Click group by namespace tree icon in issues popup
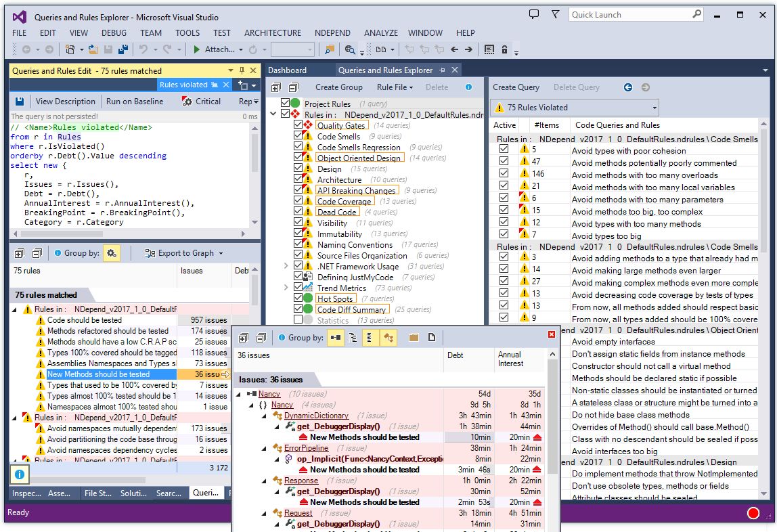777x532 pixels. coord(353,338)
